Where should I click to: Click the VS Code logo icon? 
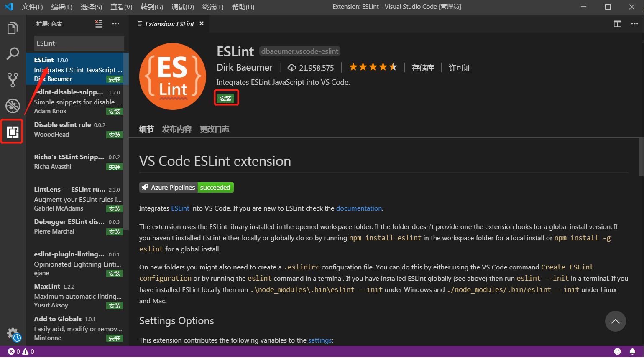(9, 7)
